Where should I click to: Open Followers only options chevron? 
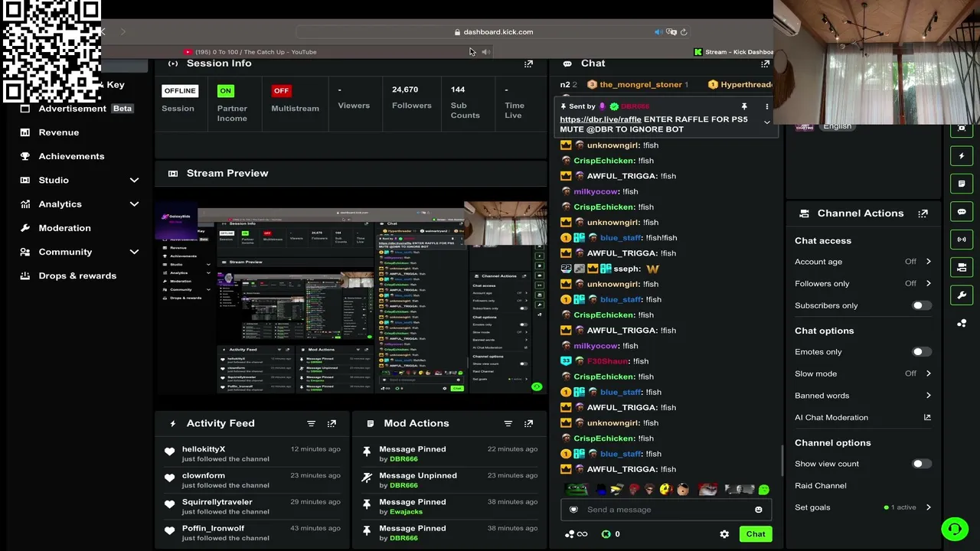point(928,283)
